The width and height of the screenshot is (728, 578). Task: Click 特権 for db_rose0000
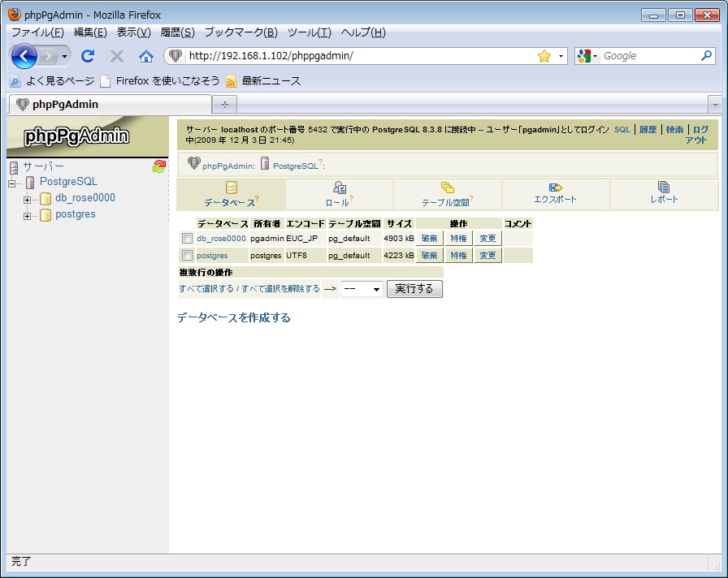459,239
